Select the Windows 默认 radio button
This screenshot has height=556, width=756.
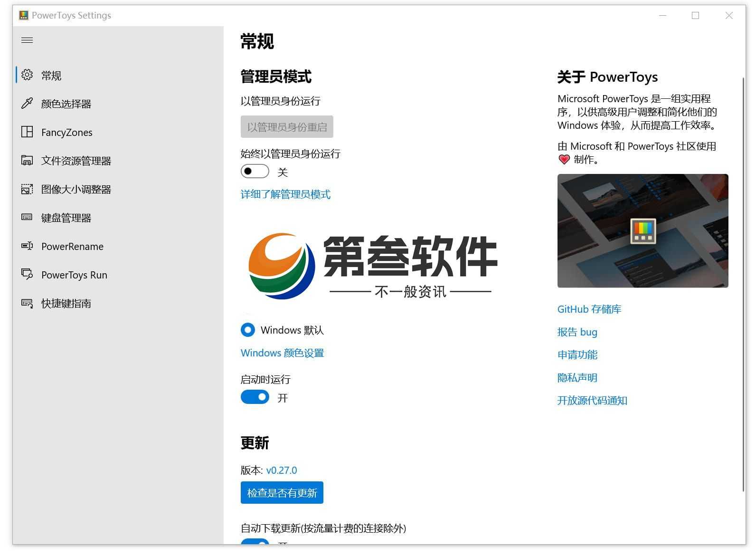coord(248,330)
